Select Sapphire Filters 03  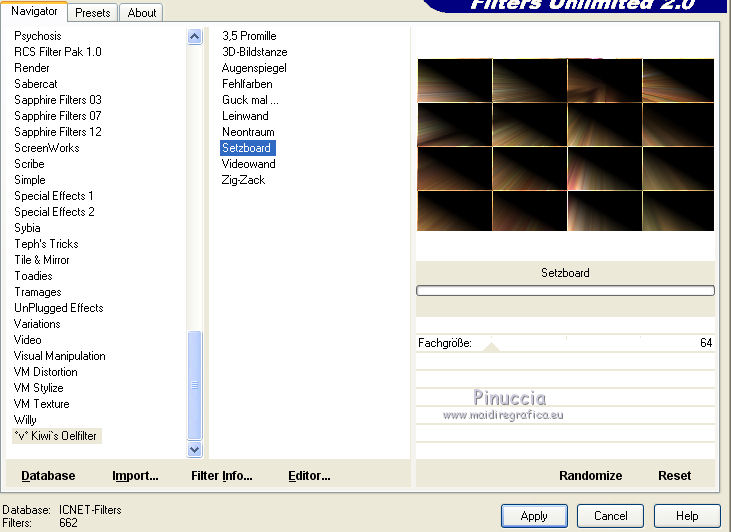click(58, 100)
